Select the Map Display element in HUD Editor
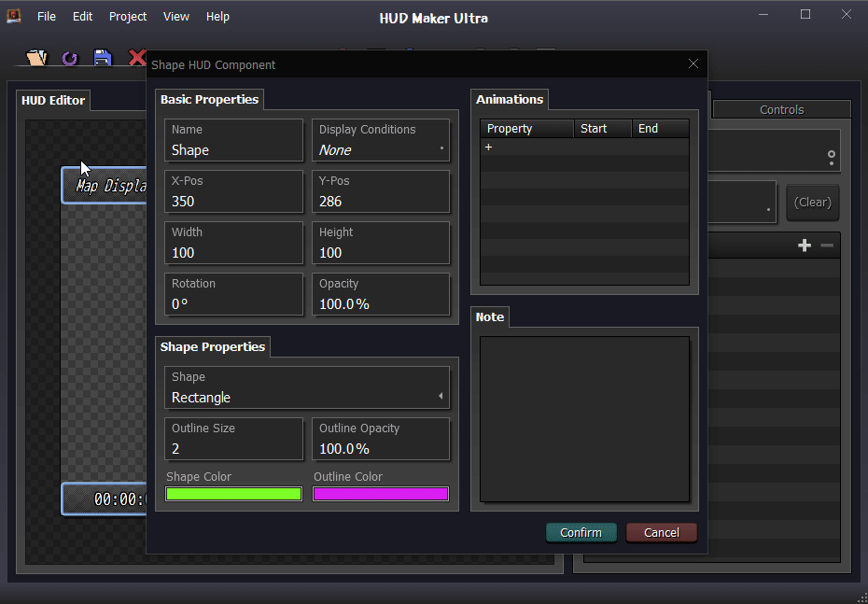Screen dimensions: 868x604 click(x=105, y=186)
